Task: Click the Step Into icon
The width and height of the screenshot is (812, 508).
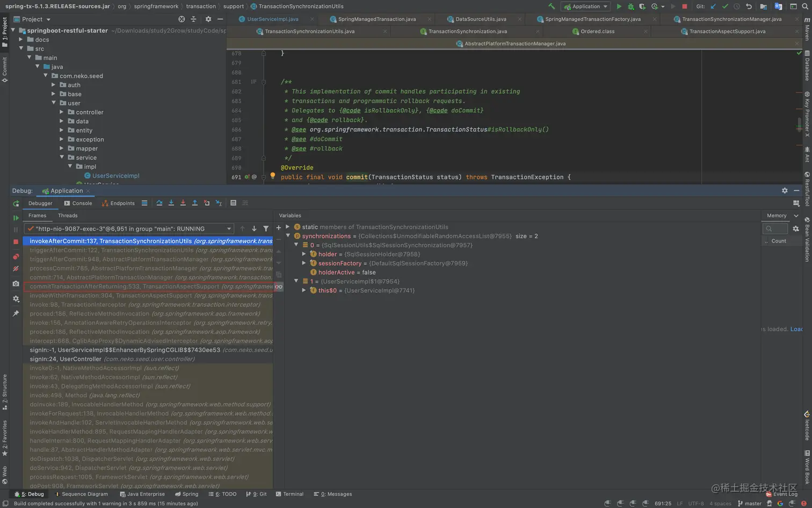Action: point(171,203)
